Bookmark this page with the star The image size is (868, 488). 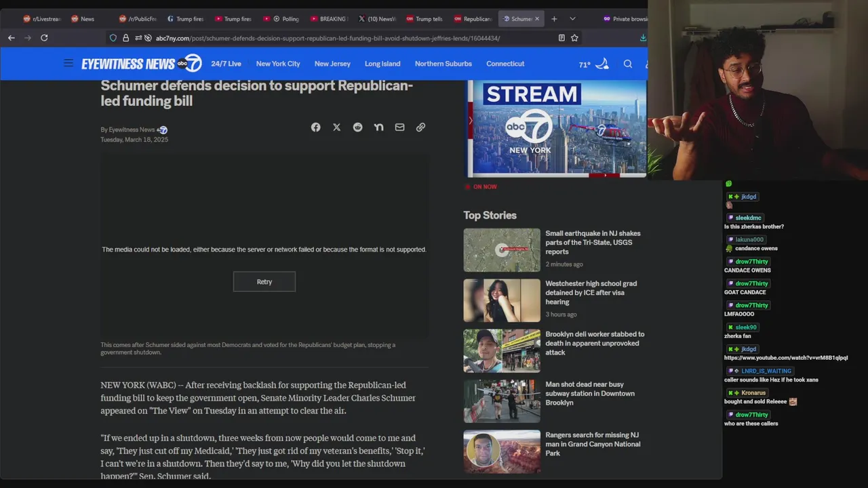[574, 38]
